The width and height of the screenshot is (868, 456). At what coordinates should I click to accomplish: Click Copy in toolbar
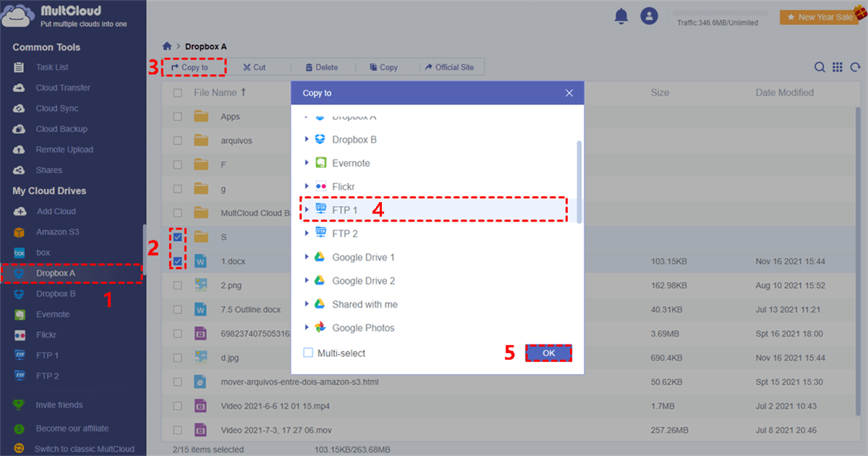coord(383,67)
